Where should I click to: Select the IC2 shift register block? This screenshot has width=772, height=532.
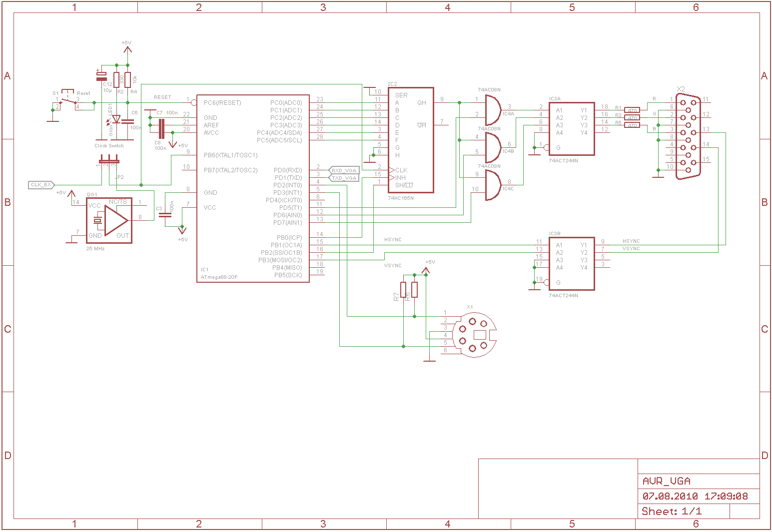[x=411, y=140]
